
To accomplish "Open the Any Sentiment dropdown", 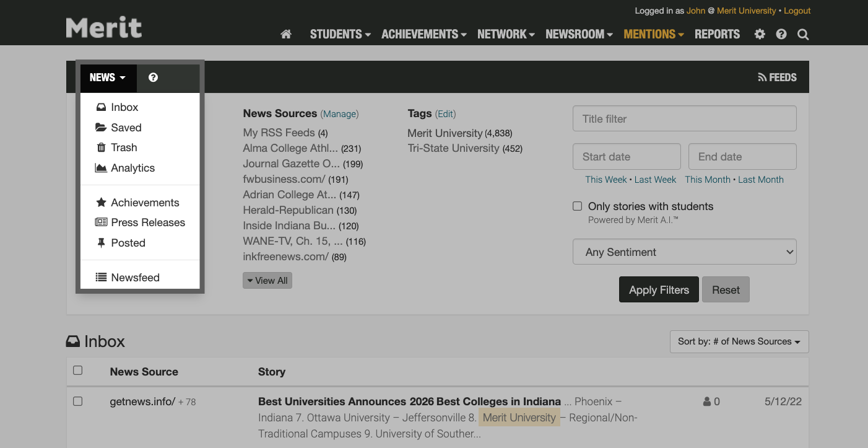I will click(x=684, y=252).
